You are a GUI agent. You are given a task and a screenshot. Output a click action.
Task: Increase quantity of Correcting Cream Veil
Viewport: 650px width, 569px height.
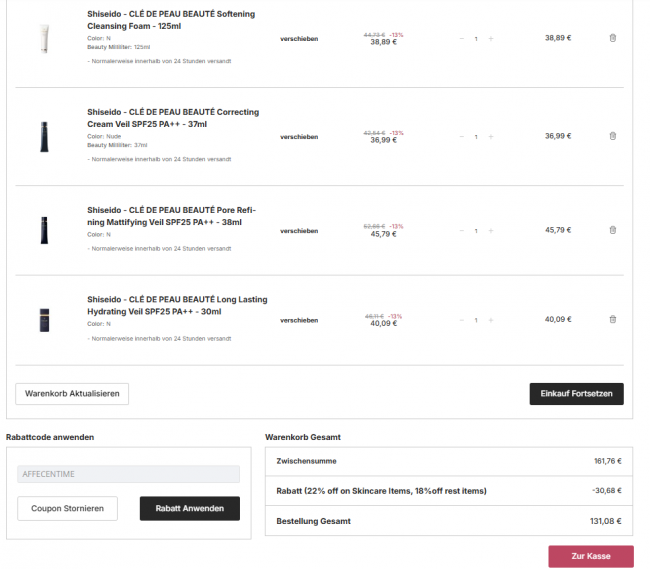[491, 136]
